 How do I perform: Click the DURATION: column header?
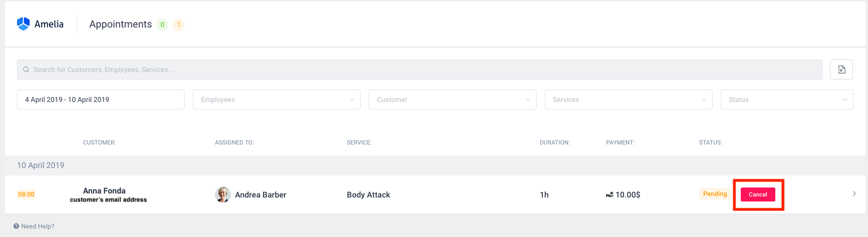[x=554, y=142]
